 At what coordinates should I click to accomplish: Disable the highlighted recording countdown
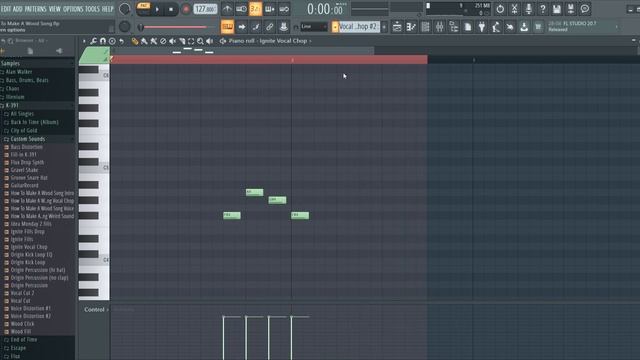256,9
